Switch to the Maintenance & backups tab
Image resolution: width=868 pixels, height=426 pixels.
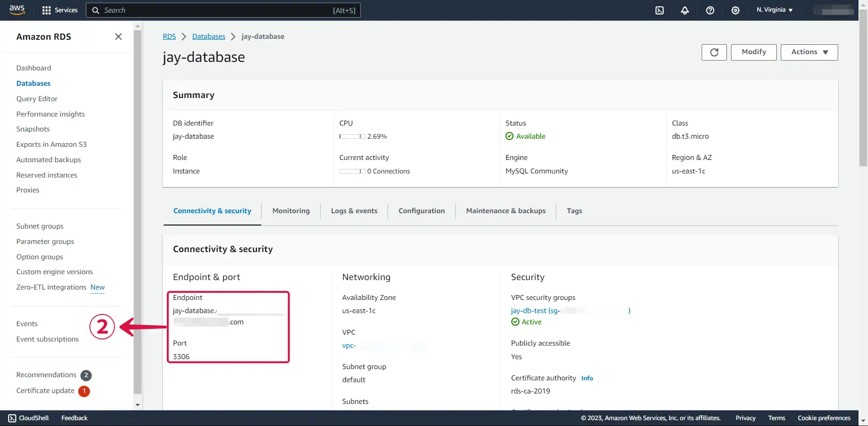[x=506, y=211]
